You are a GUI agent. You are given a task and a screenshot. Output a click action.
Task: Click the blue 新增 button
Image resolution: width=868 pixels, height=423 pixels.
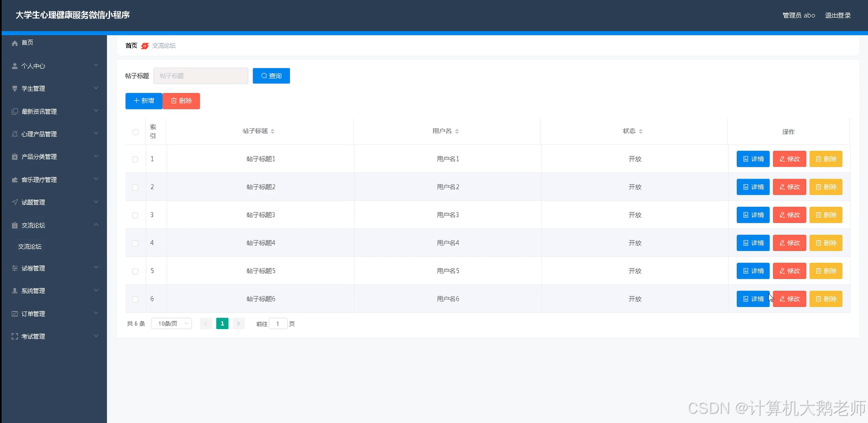(144, 101)
